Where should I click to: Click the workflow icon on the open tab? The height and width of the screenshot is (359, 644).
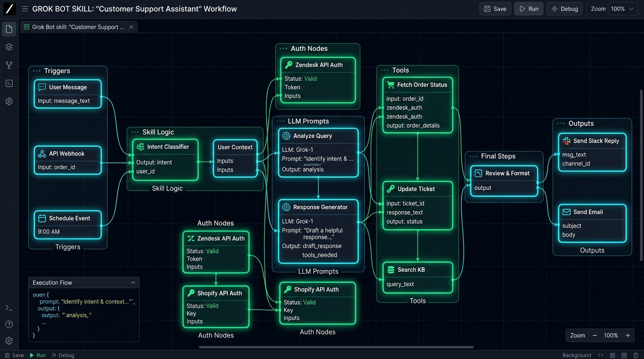click(x=27, y=27)
